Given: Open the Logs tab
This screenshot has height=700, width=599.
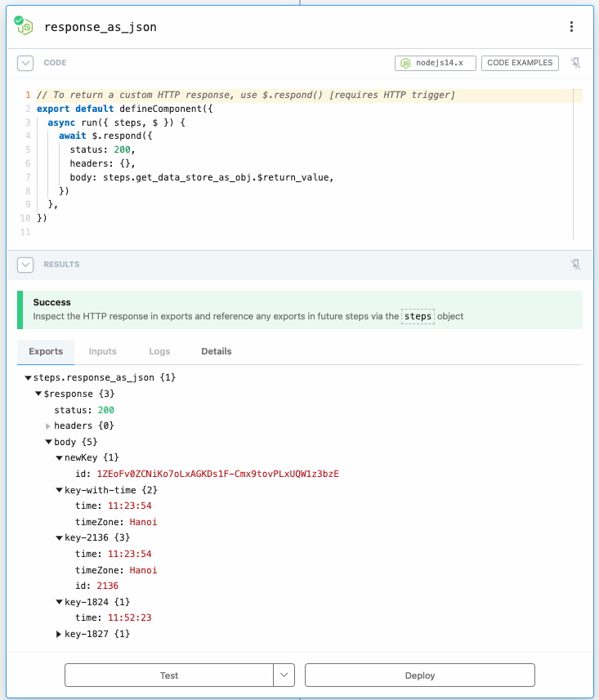Looking at the screenshot, I should pyautogui.click(x=159, y=351).
